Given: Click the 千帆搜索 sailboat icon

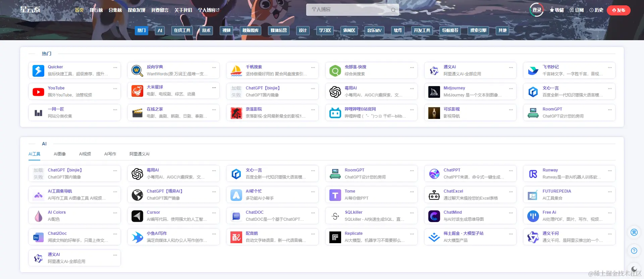Looking at the screenshot, I should (x=236, y=71).
